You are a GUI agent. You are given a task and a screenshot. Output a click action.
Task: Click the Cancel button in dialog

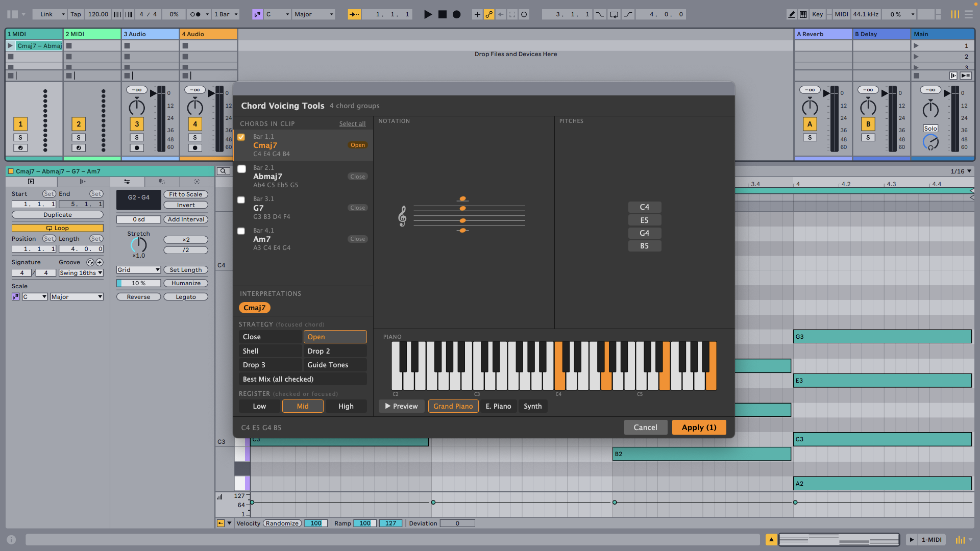click(645, 428)
